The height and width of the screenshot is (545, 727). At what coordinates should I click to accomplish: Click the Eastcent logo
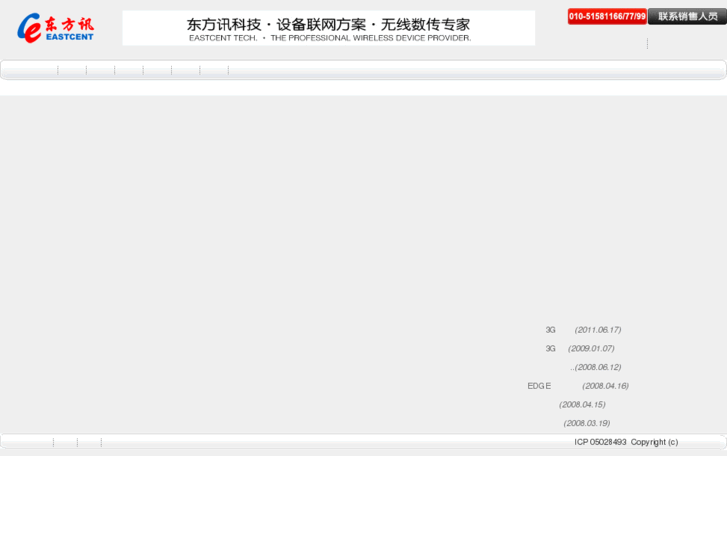(55, 28)
